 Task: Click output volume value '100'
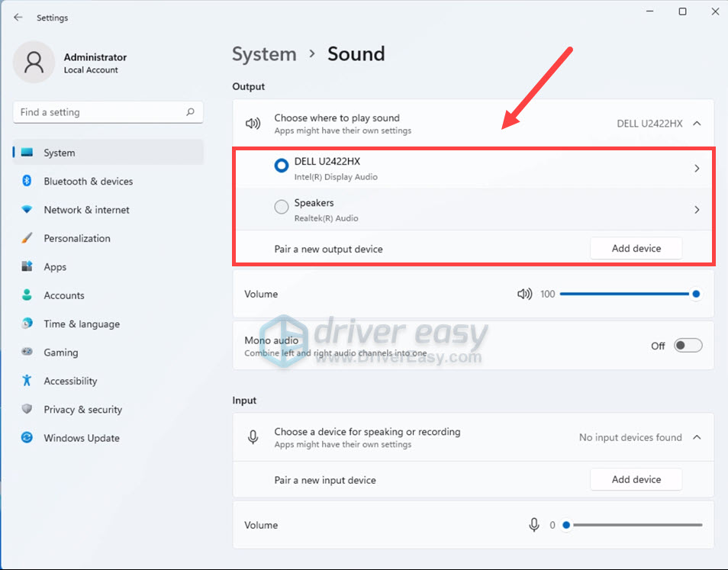[547, 294]
